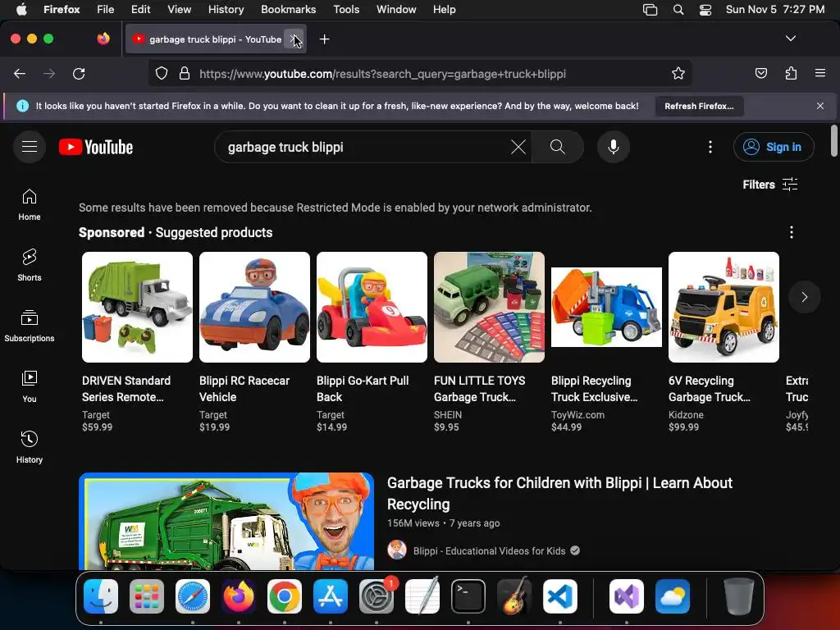840x630 pixels.
Task: Open list all tabs dropdown chevron
Action: pos(791,39)
